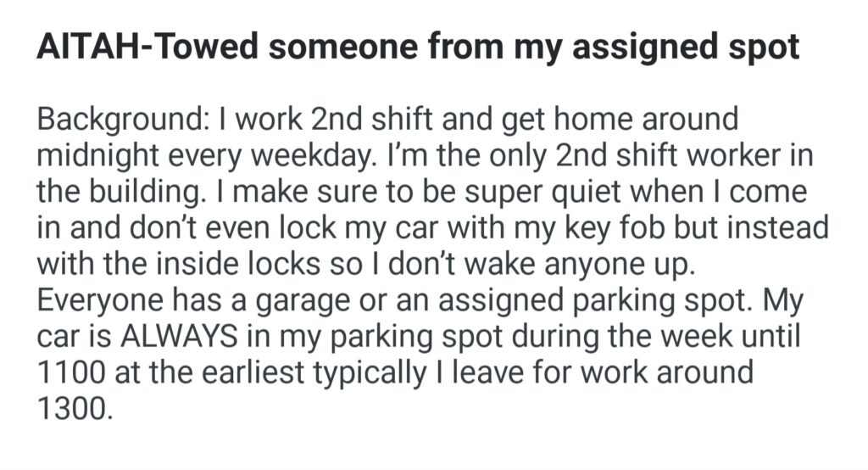Image resolution: width=868 pixels, height=470 pixels.
Task: Click the post title about towing someone
Action: [x=417, y=48]
